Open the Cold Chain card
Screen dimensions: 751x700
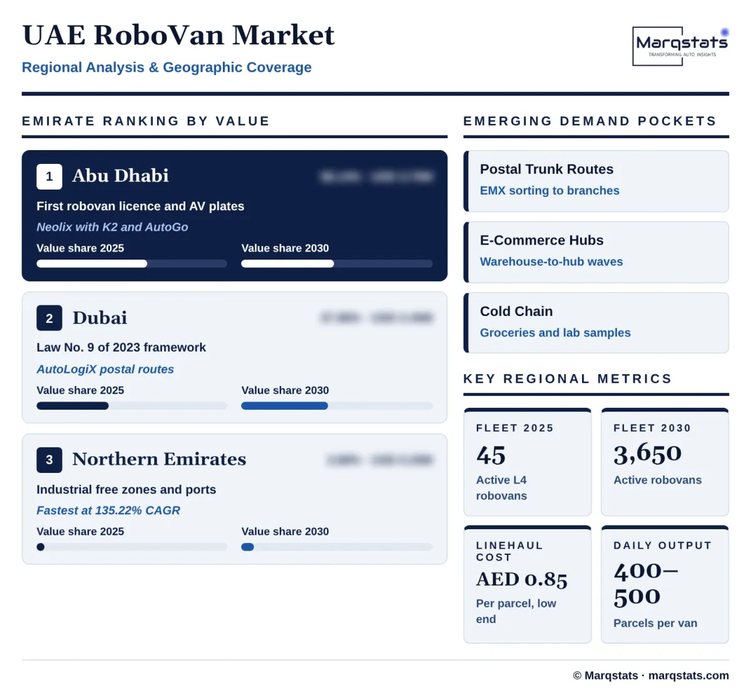[x=596, y=323]
